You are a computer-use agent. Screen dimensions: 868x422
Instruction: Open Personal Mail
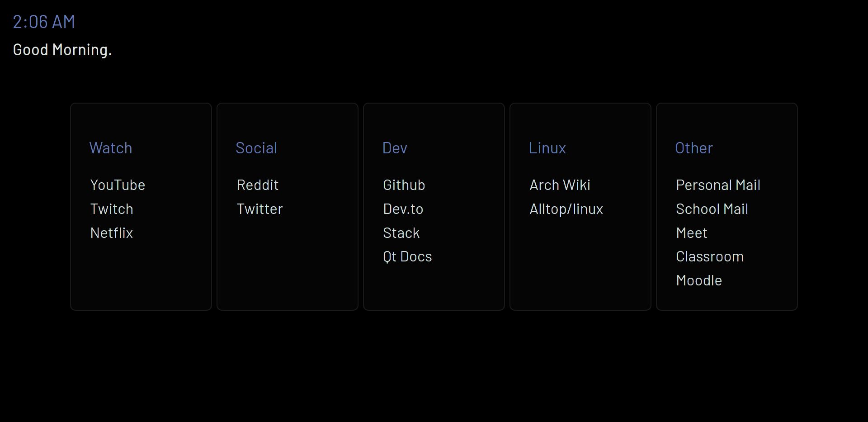(x=718, y=185)
